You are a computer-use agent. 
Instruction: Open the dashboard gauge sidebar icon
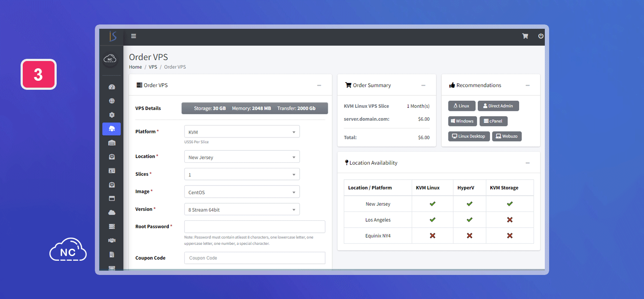(112, 87)
